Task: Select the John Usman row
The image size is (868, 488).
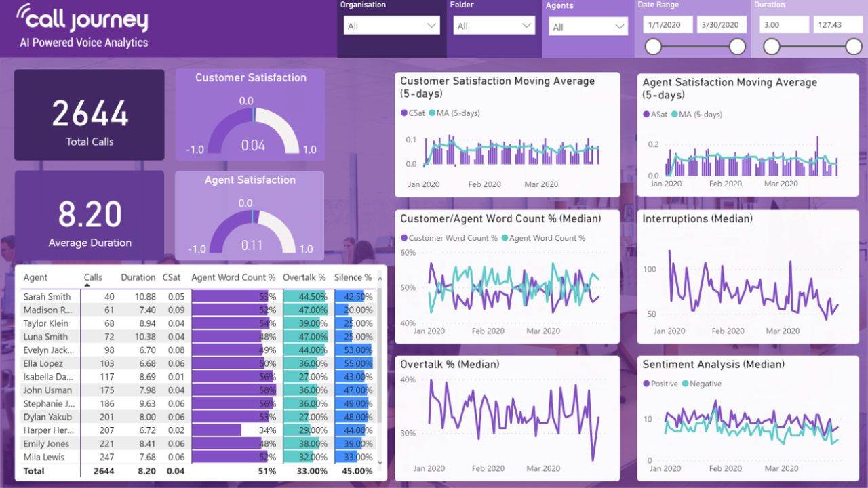Action: [x=197, y=390]
